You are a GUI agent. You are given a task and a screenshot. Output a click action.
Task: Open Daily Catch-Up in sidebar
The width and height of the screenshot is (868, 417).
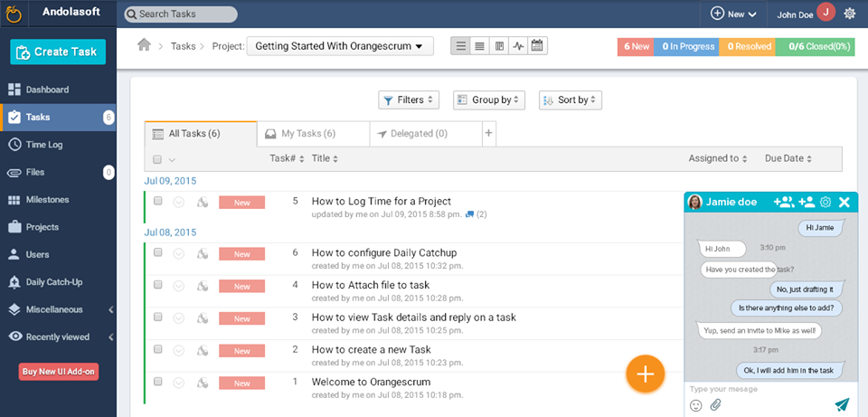(58, 282)
